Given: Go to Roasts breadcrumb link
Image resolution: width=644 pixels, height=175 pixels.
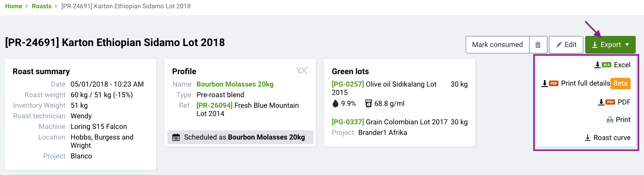Looking at the screenshot, I should click(41, 6).
